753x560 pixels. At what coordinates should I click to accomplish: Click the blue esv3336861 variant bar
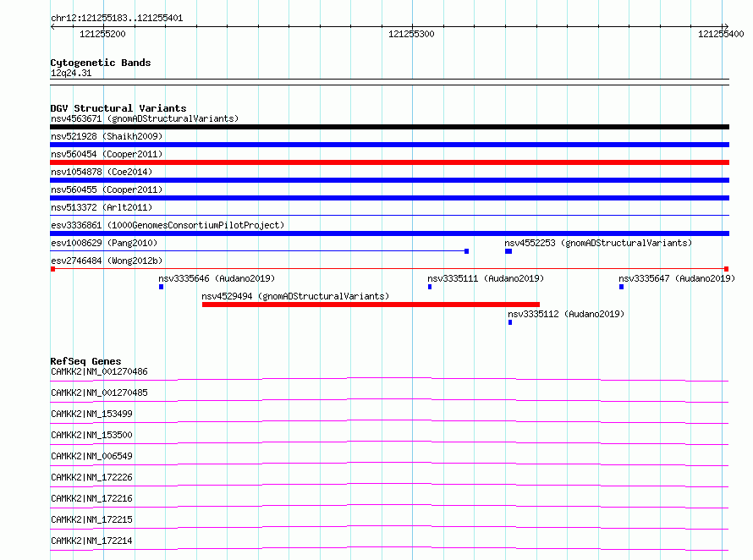tap(389, 233)
